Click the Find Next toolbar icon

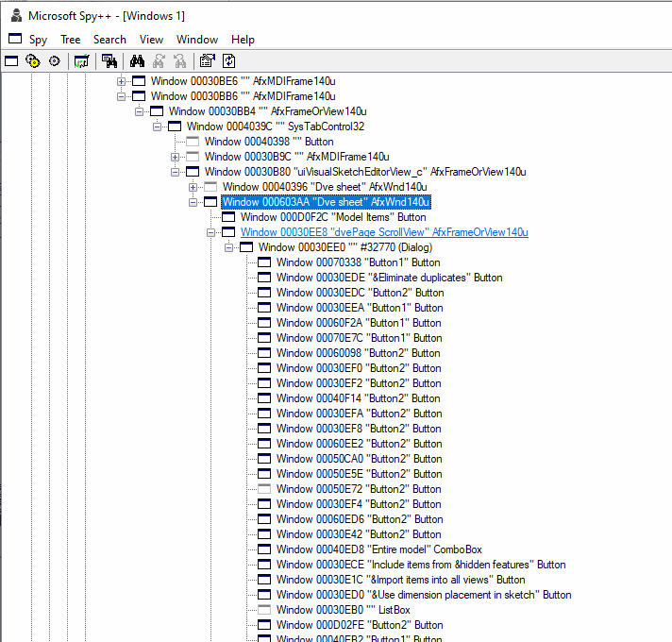[159, 61]
